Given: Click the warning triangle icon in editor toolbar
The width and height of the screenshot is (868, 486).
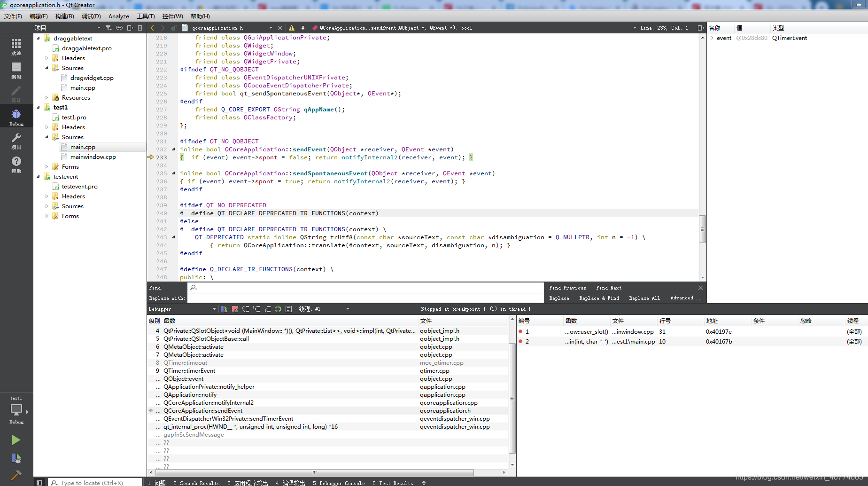Looking at the screenshot, I should (x=292, y=28).
